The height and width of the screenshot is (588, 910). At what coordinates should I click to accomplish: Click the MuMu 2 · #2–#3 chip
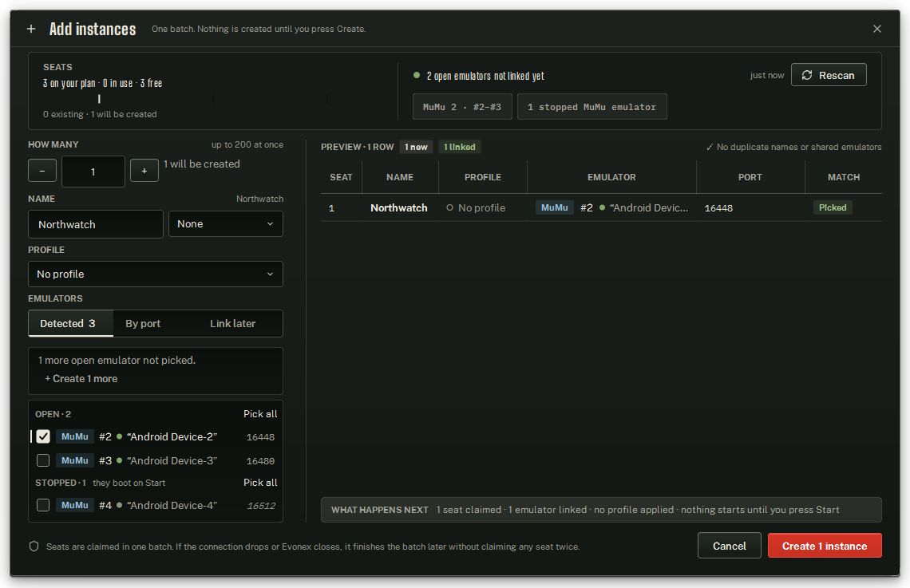[462, 107]
